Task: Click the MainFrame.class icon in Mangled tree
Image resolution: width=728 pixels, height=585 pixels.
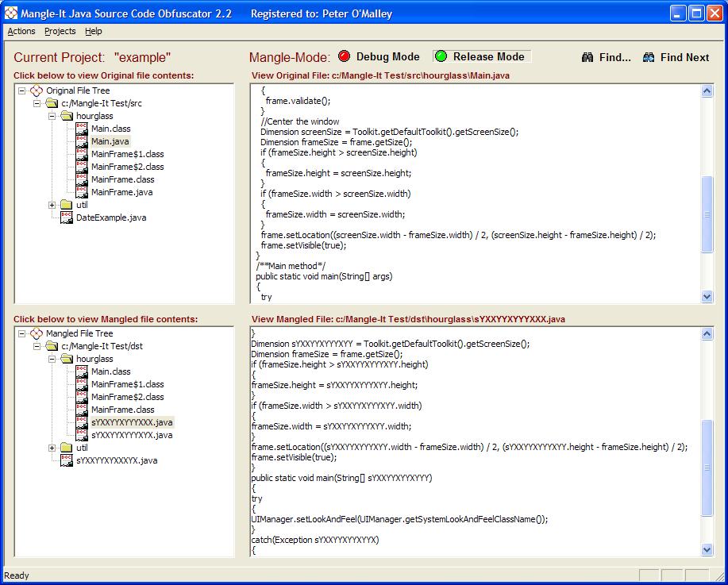Action: click(x=82, y=410)
